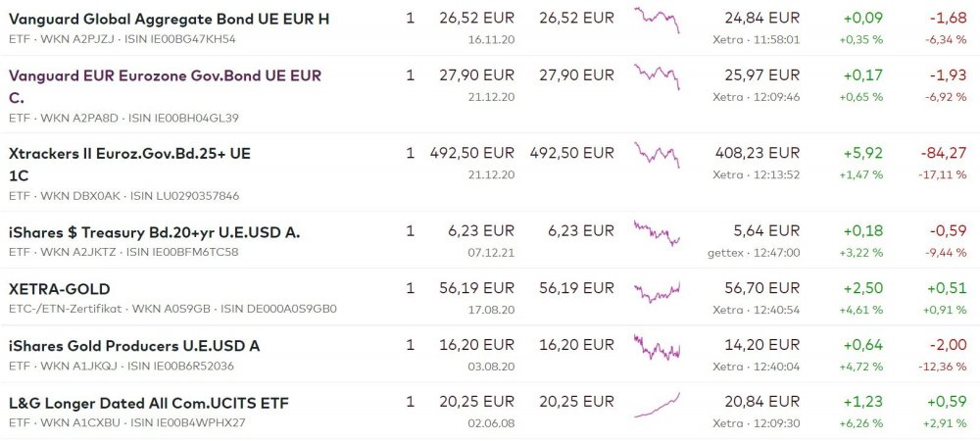The width and height of the screenshot is (980, 441).
Task: Click the +1,23 daily change for L&G
Action: [x=862, y=403]
